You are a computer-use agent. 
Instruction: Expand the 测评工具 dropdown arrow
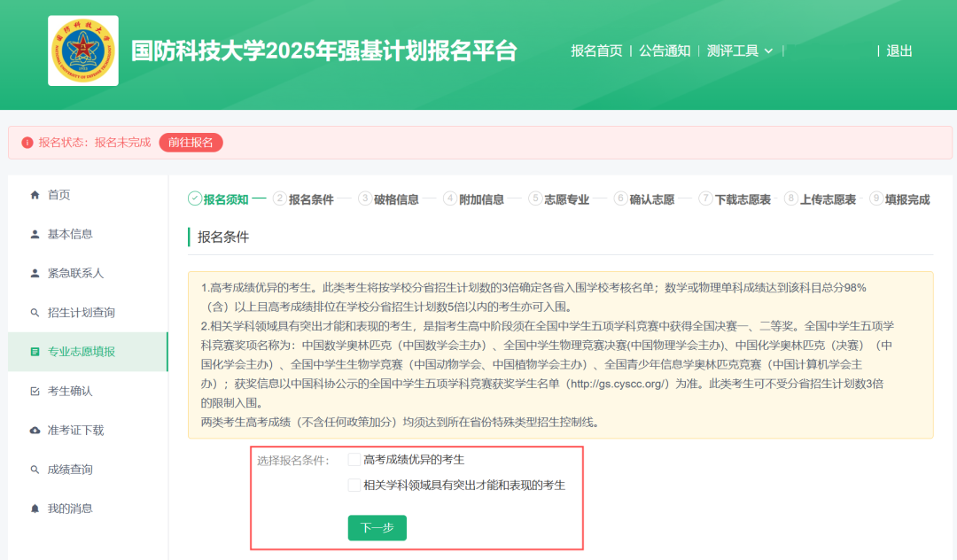768,51
